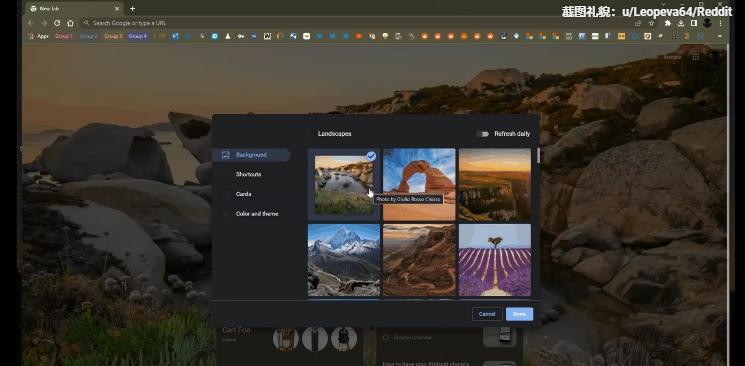745x366 pixels.
Task: Click the Background picture icon in sidebar
Action: (x=226, y=155)
